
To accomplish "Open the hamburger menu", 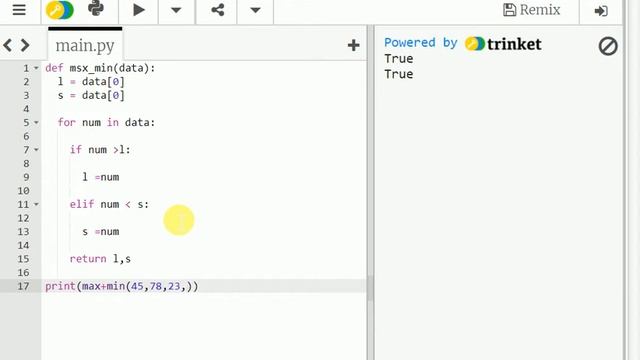I will click(x=19, y=10).
